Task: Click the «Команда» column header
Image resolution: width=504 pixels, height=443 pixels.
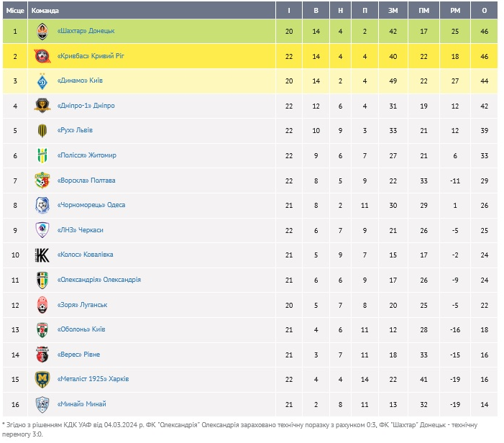Action: coord(45,11)
